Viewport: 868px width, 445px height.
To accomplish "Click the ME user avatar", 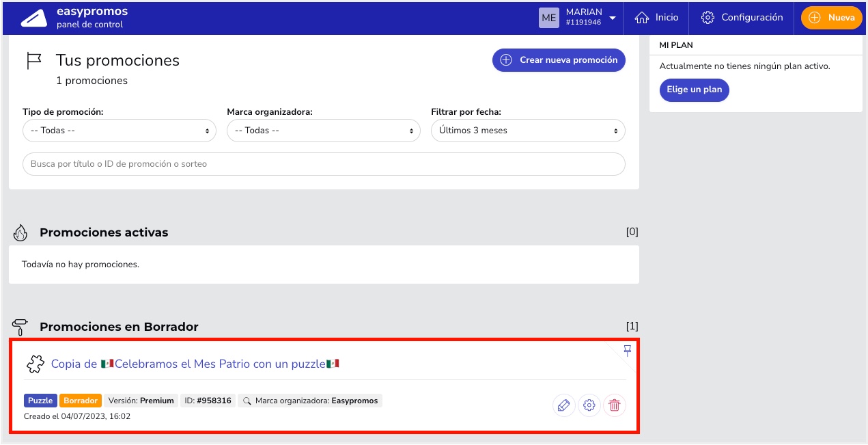I will click(548, 18).
